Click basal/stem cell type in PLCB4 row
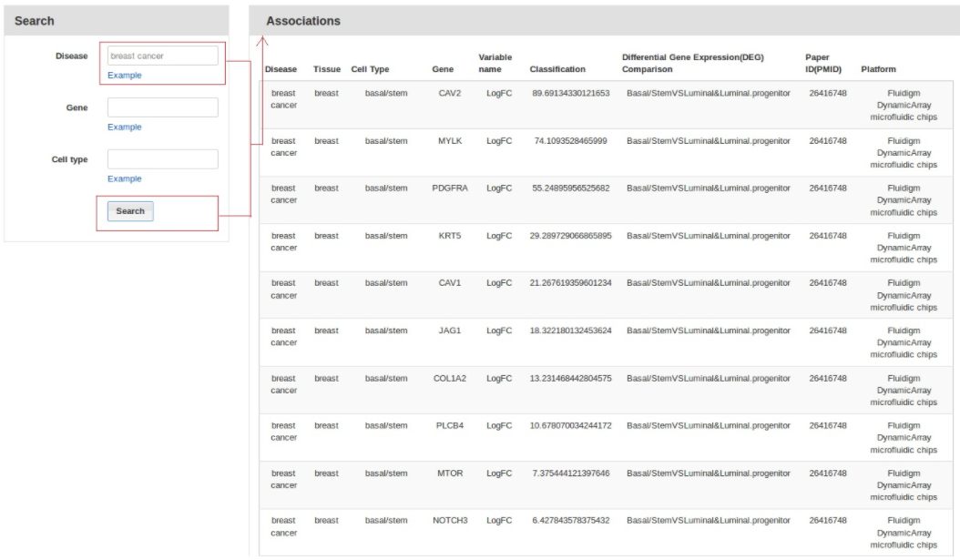 (x=386, y=425)
